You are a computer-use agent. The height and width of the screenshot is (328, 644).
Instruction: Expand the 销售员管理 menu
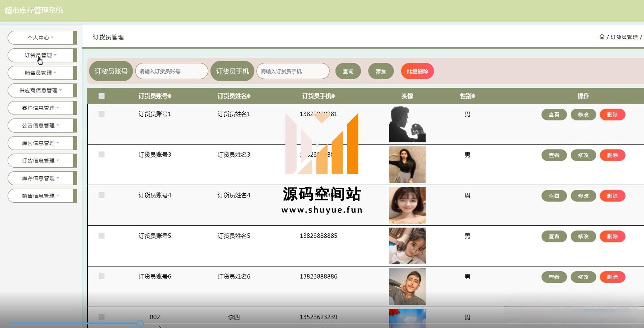click(x=42, y=73)
